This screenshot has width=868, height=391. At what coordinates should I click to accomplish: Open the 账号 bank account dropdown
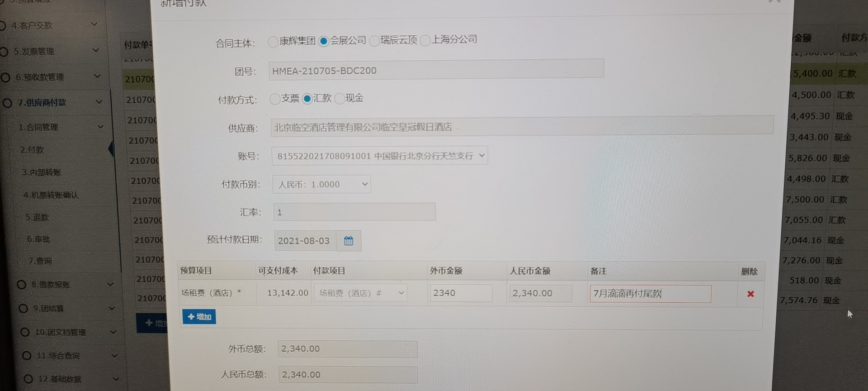coord(379,156)
